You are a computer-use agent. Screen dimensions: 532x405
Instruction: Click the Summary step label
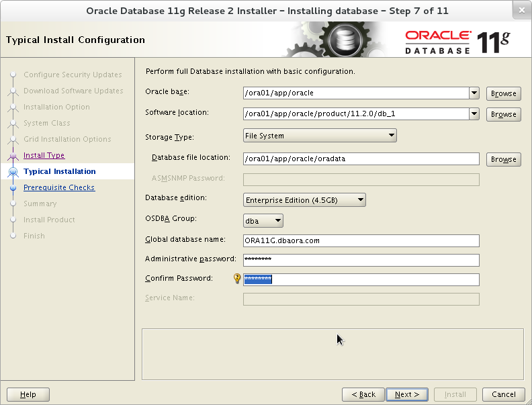point(40,204)
